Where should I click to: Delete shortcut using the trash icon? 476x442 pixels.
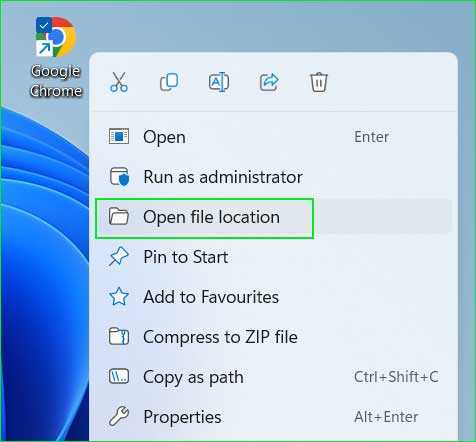(x=319, y=82)
